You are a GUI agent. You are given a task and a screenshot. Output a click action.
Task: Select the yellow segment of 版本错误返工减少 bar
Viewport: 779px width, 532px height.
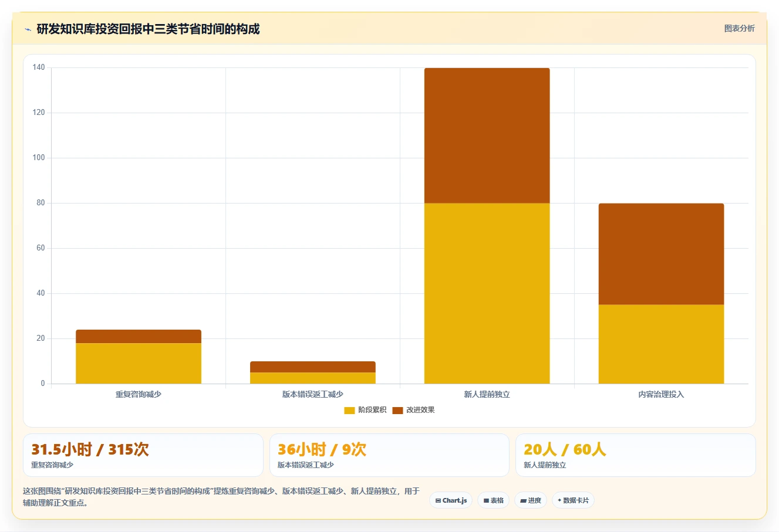click(313, 378)
